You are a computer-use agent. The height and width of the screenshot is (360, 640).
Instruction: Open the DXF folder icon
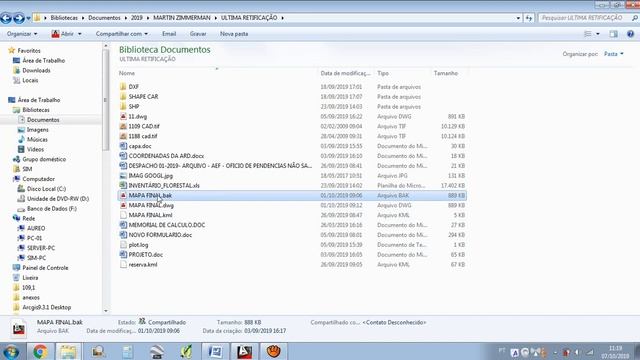[123, 87]
